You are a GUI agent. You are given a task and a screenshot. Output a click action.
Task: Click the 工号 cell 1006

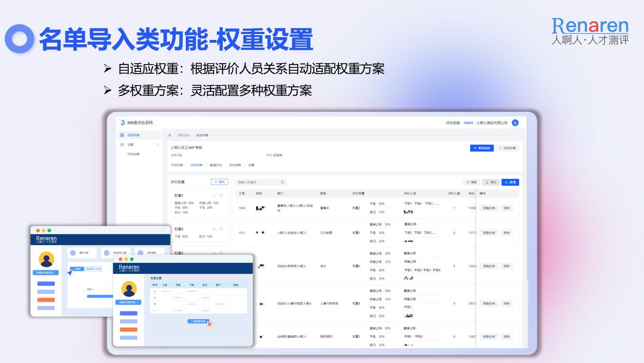click(242, 208)
